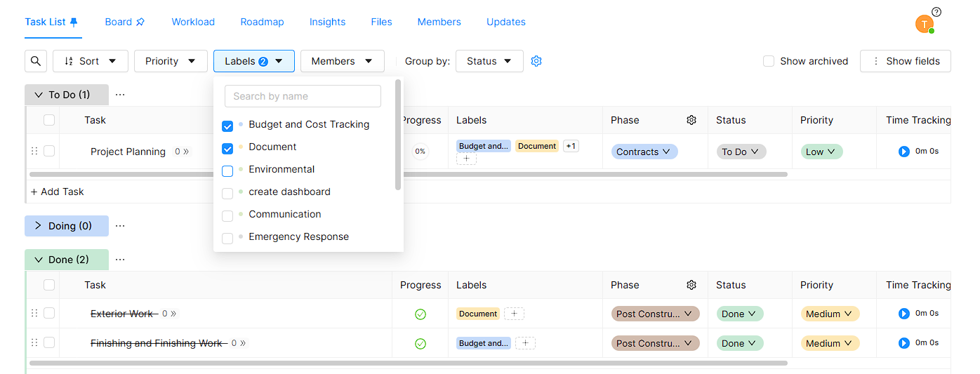
Task: Uncheck Budget and Cost Tracking label
Action: click(x=227, y=126)
